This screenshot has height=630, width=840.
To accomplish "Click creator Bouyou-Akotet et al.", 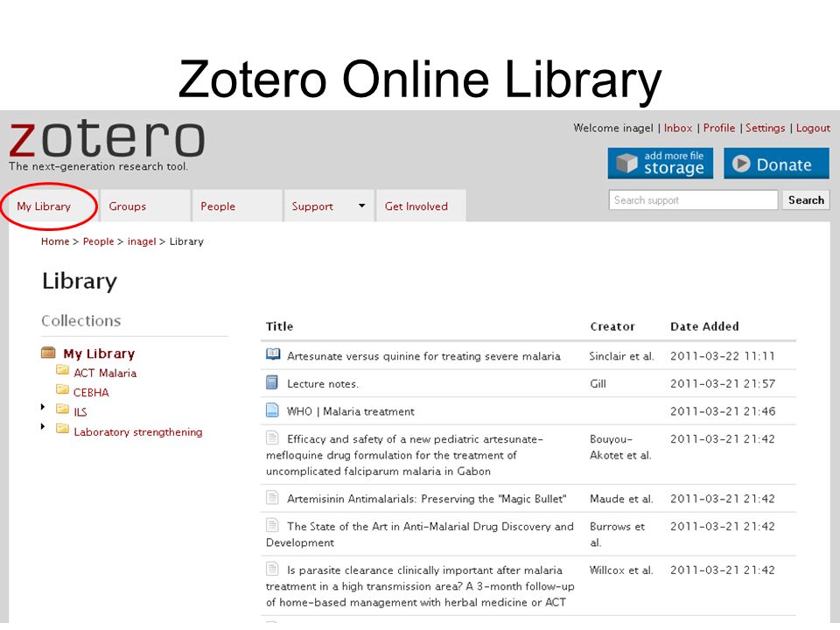I will [x=620, y=447].
